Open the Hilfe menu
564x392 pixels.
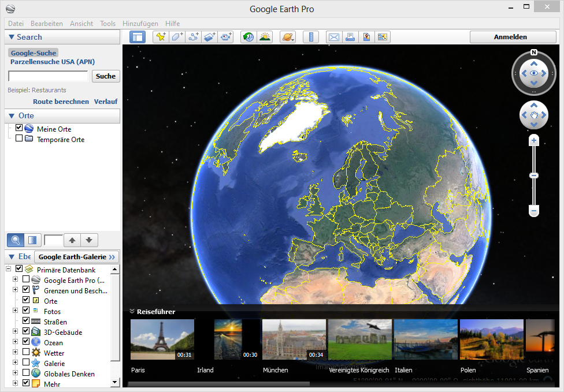pos(173,23)
